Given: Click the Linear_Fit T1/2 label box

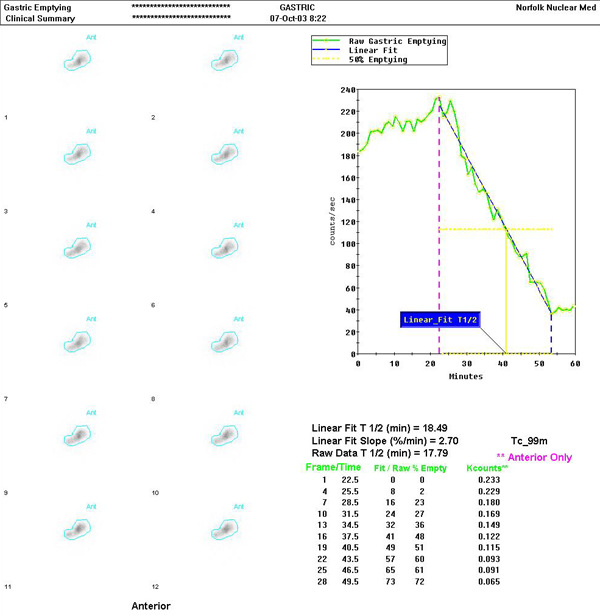Looking at the screenshot, I should [x=440, y=320].
